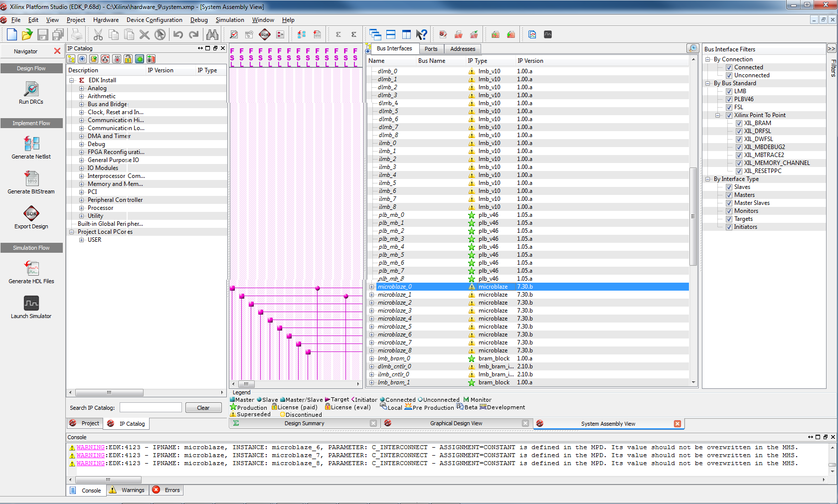Image resolution: width=838 pixels, height=504 pixels.
Task: Click the waveform icon in main toolbar
Action: click(548, 34)
